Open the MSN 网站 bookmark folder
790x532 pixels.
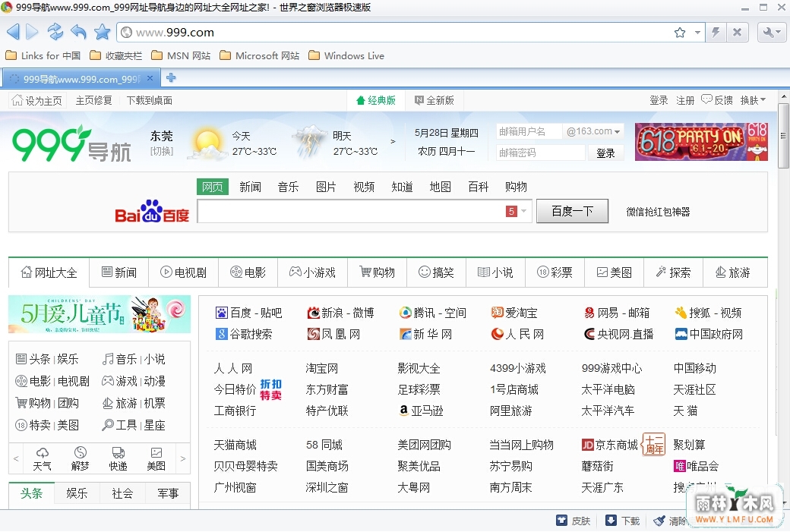click(x=181, y=56)
